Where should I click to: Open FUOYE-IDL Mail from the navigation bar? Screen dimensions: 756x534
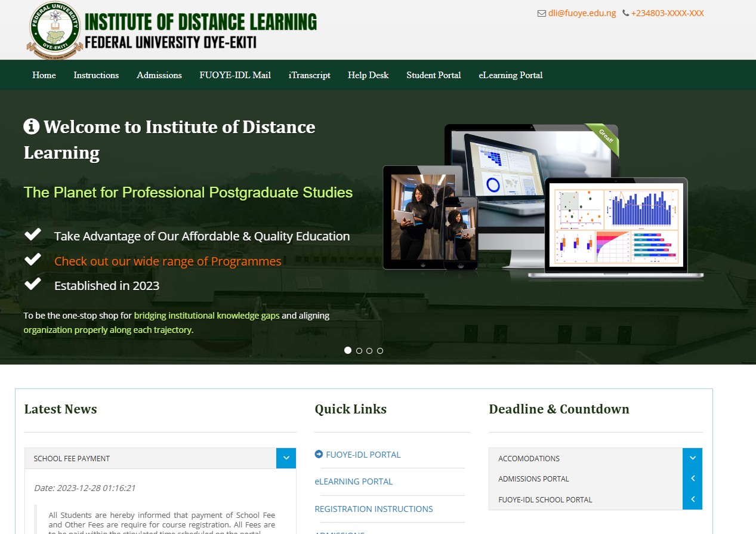235,75
